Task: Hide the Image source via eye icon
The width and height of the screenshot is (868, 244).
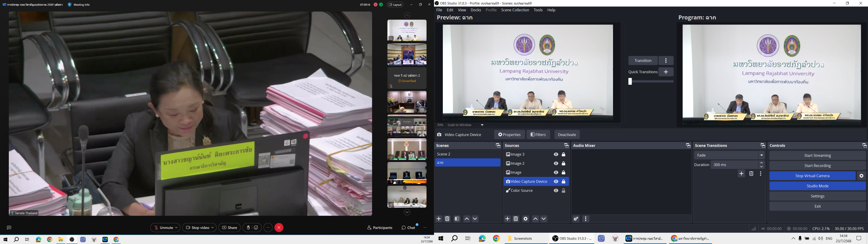Action: (x=556, y=172)
